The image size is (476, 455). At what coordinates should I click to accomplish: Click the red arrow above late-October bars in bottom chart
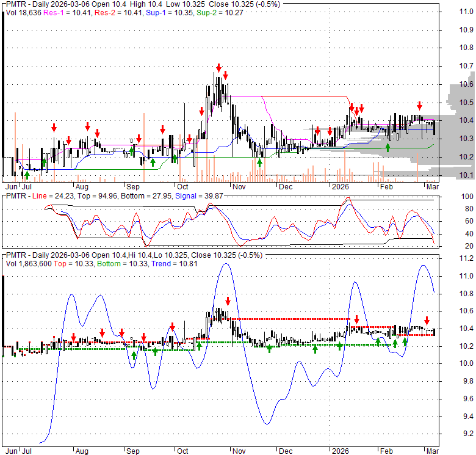coord(228,300)
